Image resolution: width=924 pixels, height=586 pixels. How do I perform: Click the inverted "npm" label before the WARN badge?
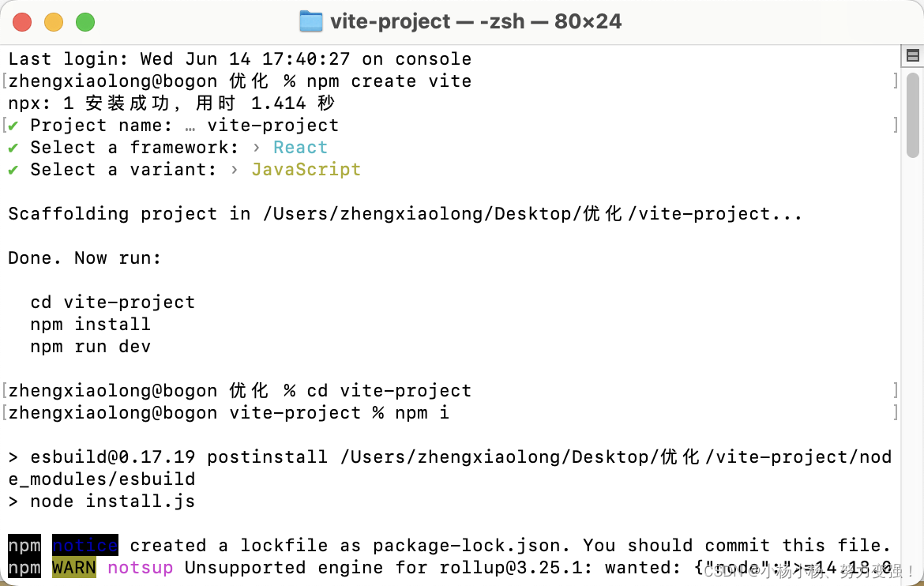[24, 567]
